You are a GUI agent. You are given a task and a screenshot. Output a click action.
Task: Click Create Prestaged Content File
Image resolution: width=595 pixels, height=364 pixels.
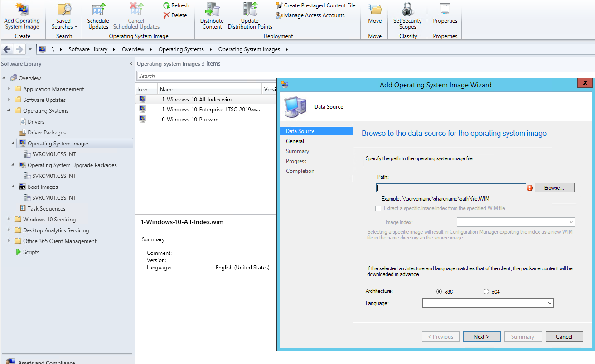coord(316,5)
